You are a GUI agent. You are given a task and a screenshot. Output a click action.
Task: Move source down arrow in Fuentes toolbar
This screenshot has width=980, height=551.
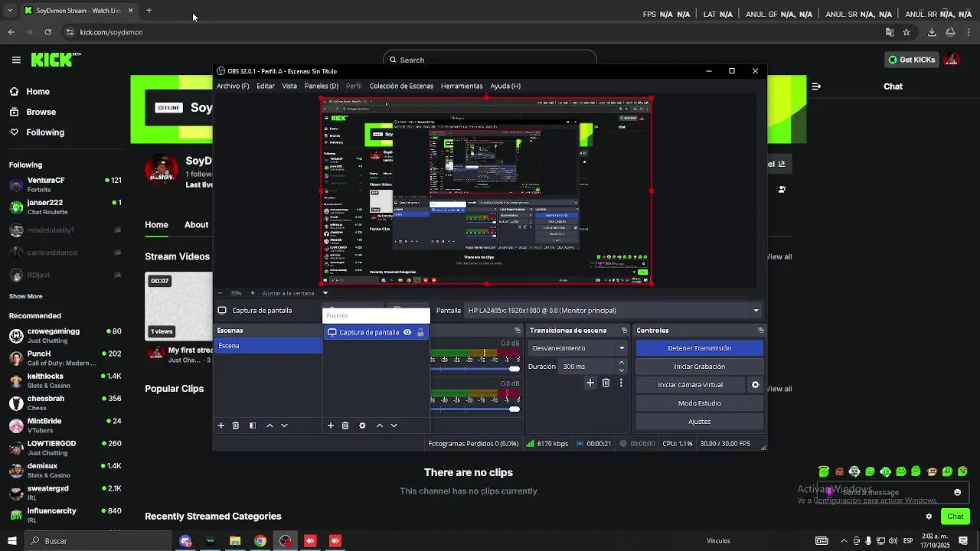(394, 425)
